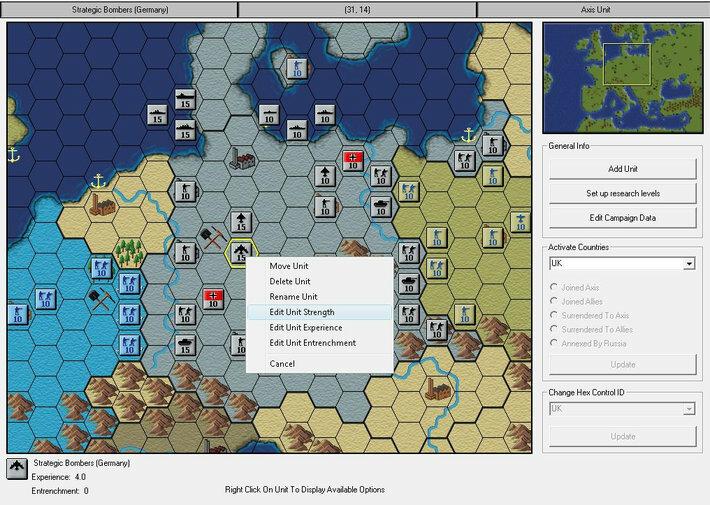Screen dimensions: 710x505
Task: Open the Activate Countries dropdown arrow
Action: point(689,264)
